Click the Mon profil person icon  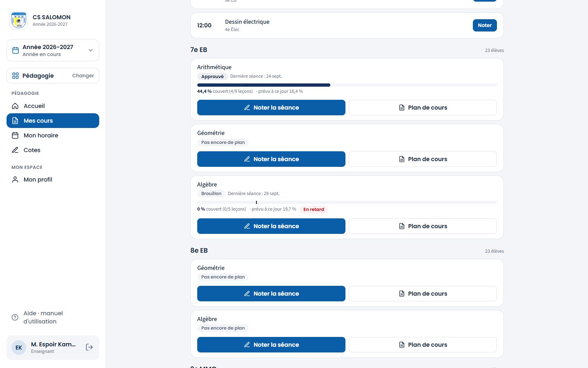tap(15, 180)
